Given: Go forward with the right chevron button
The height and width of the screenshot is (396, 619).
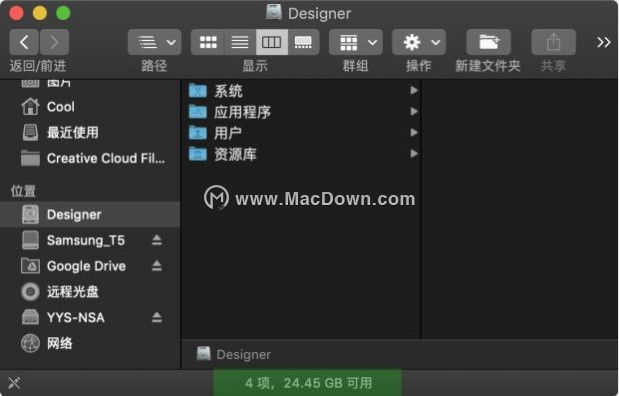Looking at the screenshot, I should [x=54, y=42].
